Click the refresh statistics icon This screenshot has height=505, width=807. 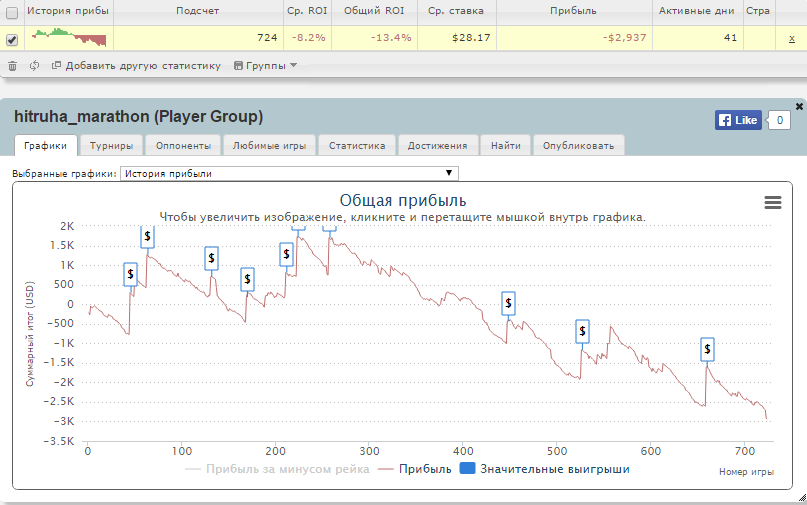click(x=34, y=66)
